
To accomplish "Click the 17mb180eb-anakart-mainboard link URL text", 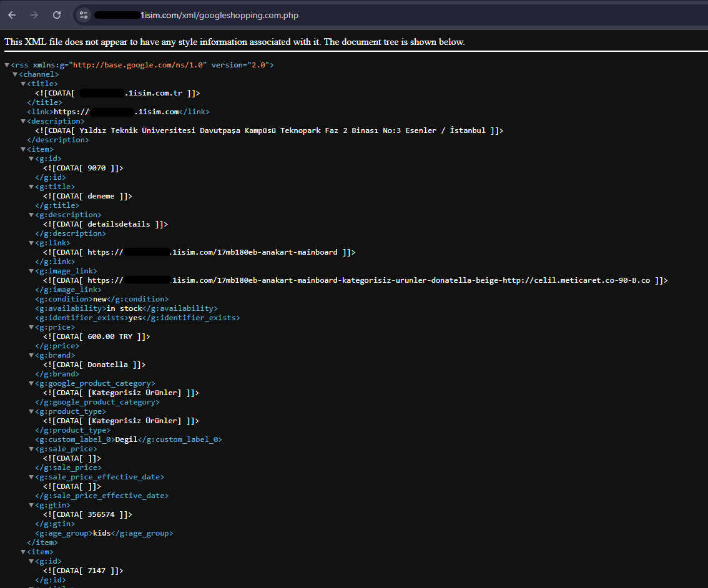I will tap(212, 252).
